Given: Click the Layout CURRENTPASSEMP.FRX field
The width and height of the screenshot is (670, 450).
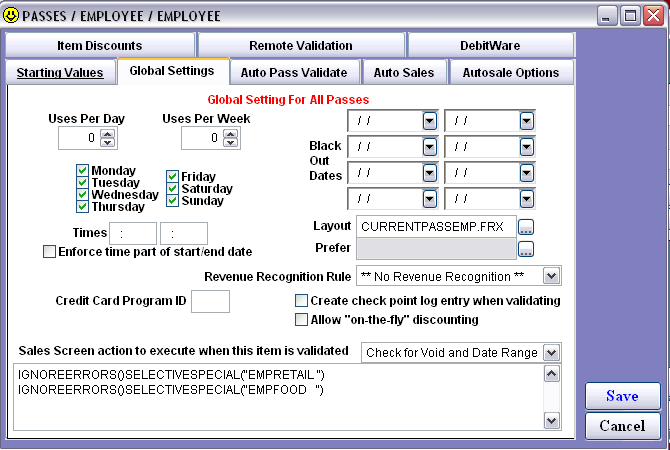Looking at the screenshot, I should [x=436, y=227].
